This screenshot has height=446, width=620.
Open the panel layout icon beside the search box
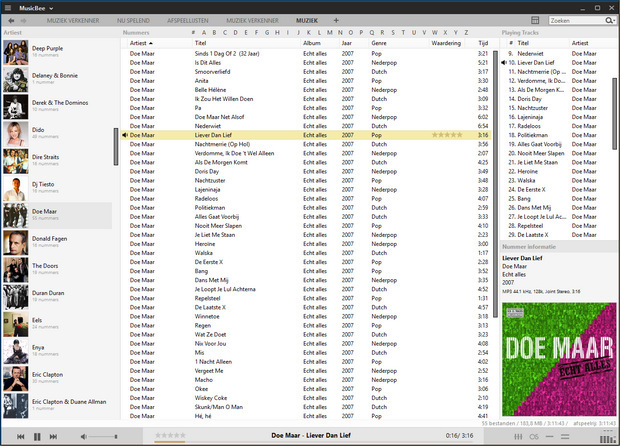[535, 20]
